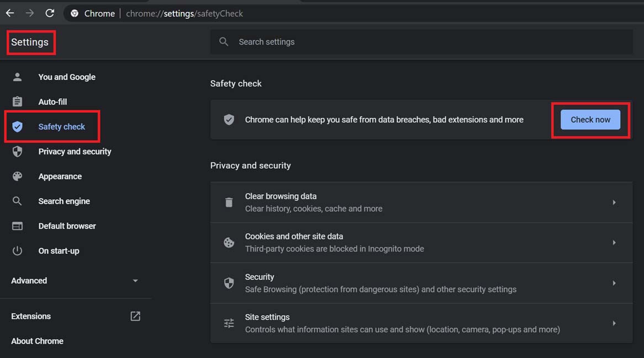Open Privacy and security in the sidebar

[75, 152]
